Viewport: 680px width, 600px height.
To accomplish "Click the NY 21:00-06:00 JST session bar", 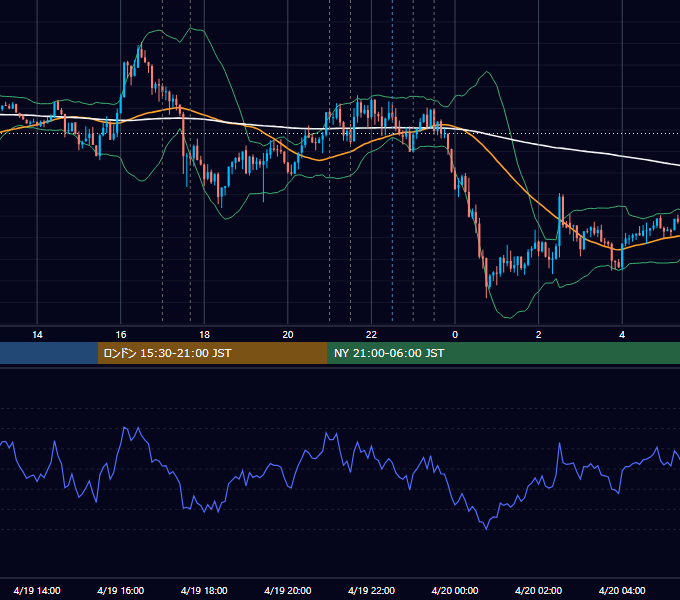I will click(x=503, y=353).
